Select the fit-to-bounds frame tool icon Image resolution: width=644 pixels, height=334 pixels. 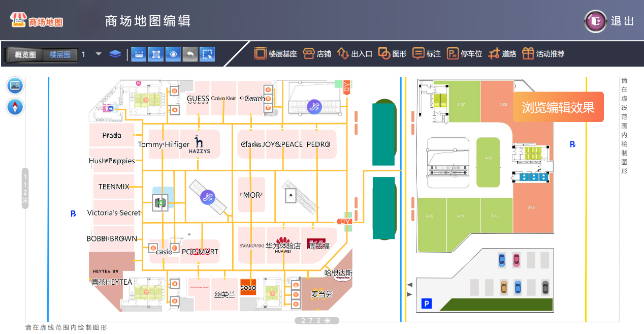[156, 54]
